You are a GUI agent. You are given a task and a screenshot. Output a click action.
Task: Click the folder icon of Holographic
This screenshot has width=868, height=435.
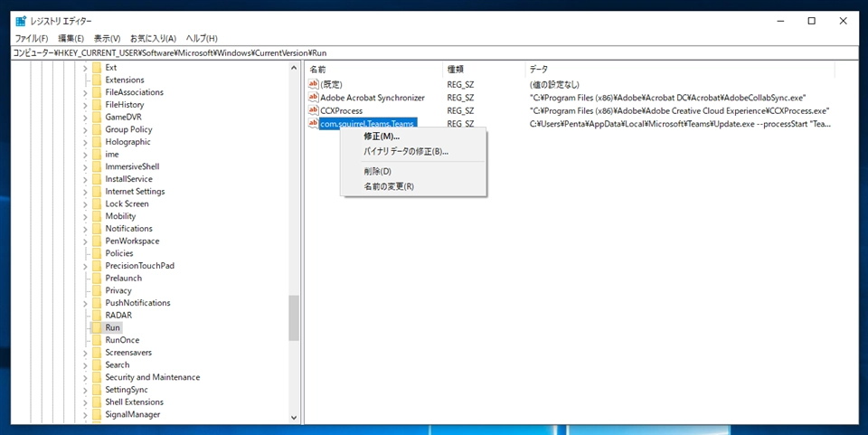97,142
